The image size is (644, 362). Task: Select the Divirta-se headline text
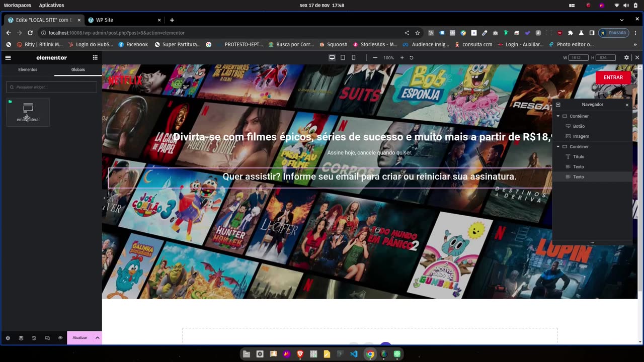363,137
